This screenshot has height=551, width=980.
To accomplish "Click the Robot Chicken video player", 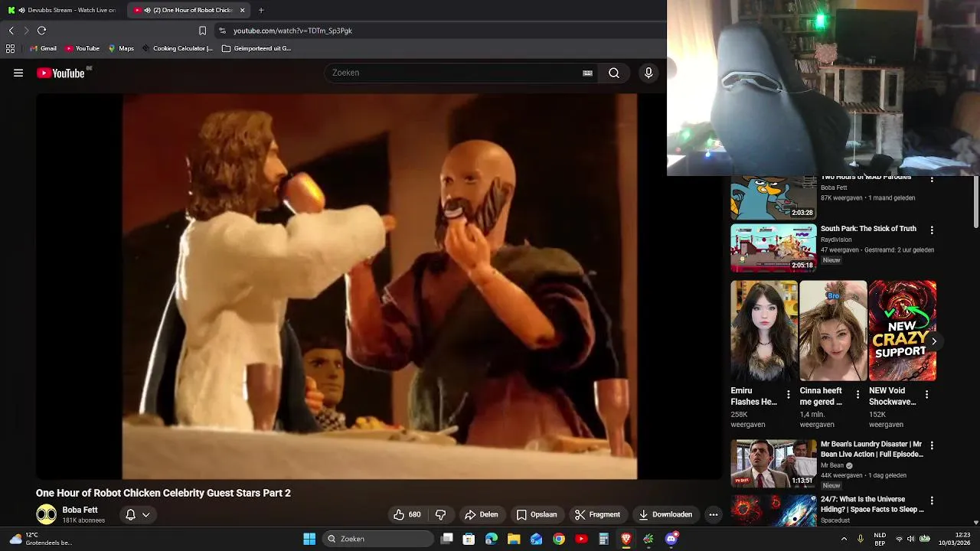I will click(379, 286).
